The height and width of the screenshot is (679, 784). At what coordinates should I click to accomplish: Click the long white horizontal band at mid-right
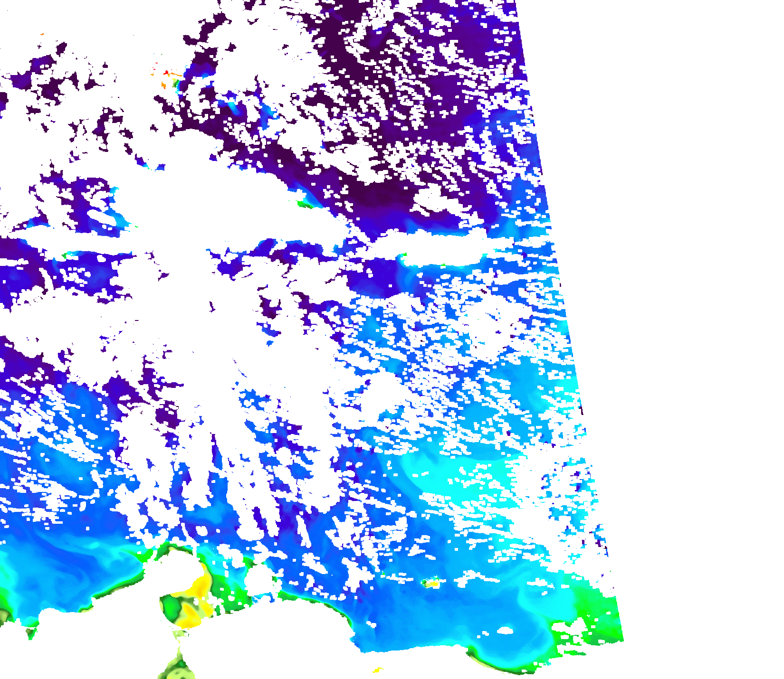coord(442,246)
